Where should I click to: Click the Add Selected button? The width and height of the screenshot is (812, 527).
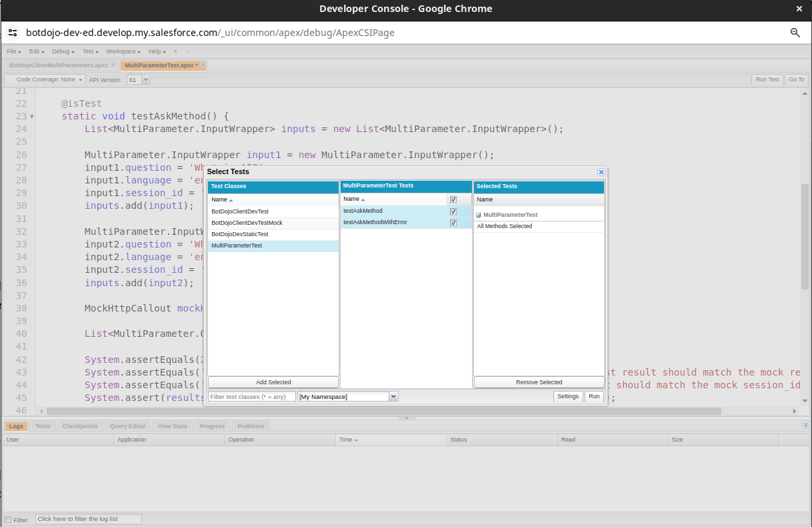coord(273,382)
